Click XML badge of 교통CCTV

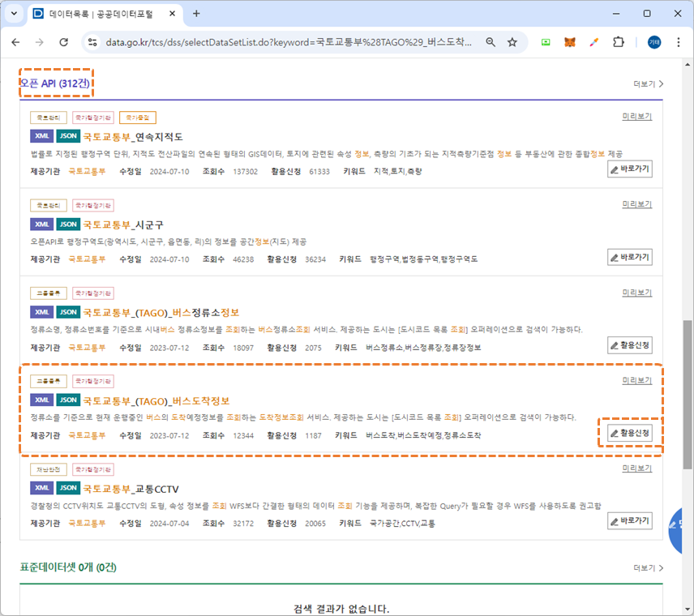pos(42,488)
